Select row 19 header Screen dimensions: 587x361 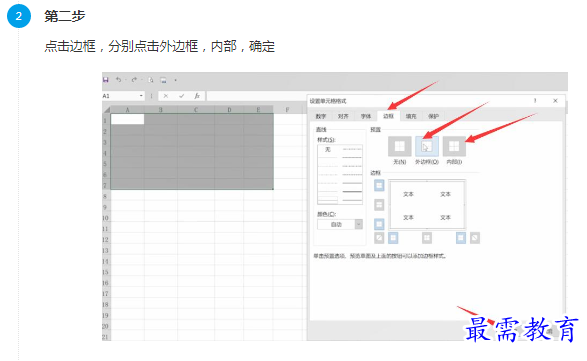click(x=106, y=315)
